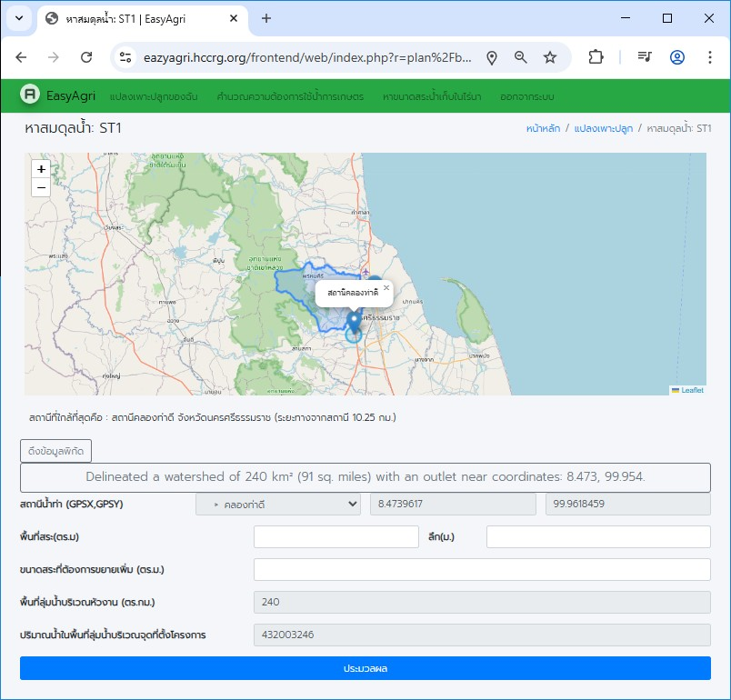Close the station popup on the map
Viewport: 731px width, 700px height.
tap(386, 288)
